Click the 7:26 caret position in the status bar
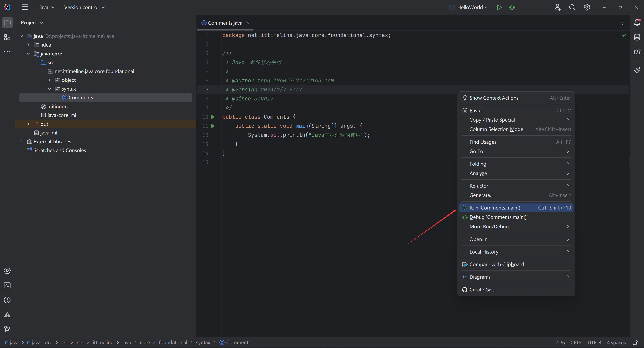Viewport: 644px width, 348px height. coord(560,342)
